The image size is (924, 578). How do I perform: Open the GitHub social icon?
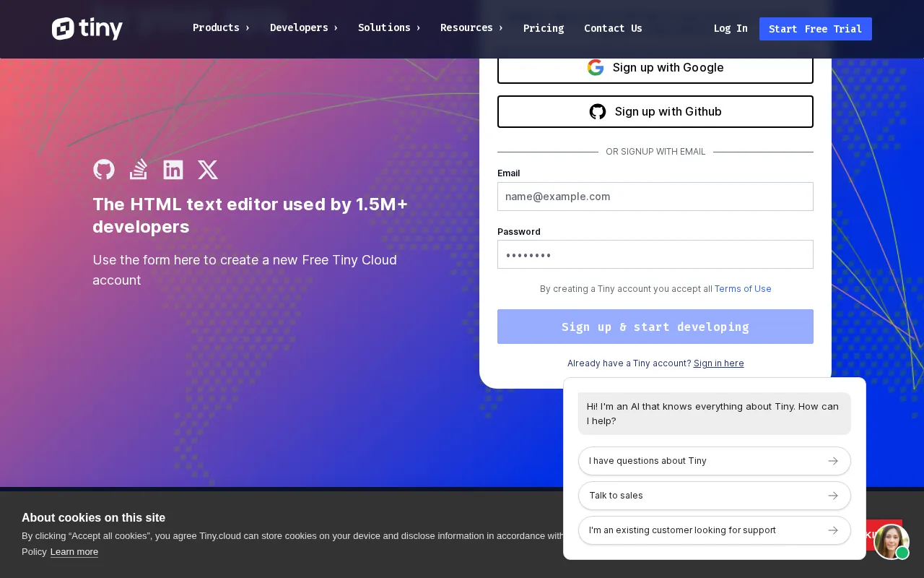point(104,170)
